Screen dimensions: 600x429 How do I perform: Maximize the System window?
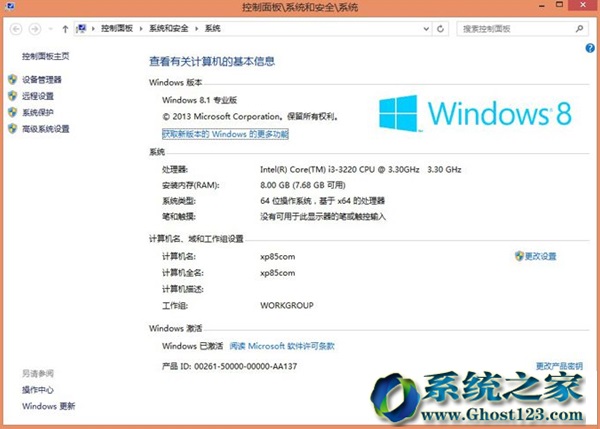click(x=559, y=5)
